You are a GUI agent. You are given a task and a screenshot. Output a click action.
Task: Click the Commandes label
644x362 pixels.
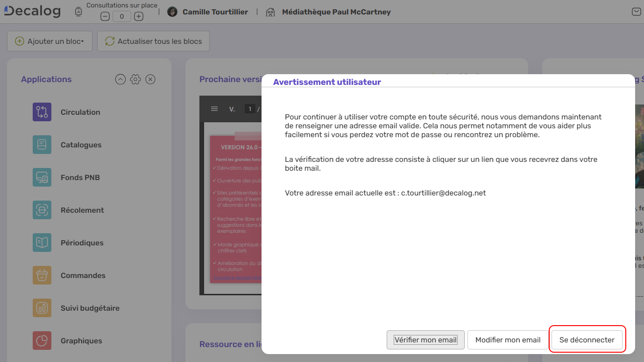[x=83, y=275]
